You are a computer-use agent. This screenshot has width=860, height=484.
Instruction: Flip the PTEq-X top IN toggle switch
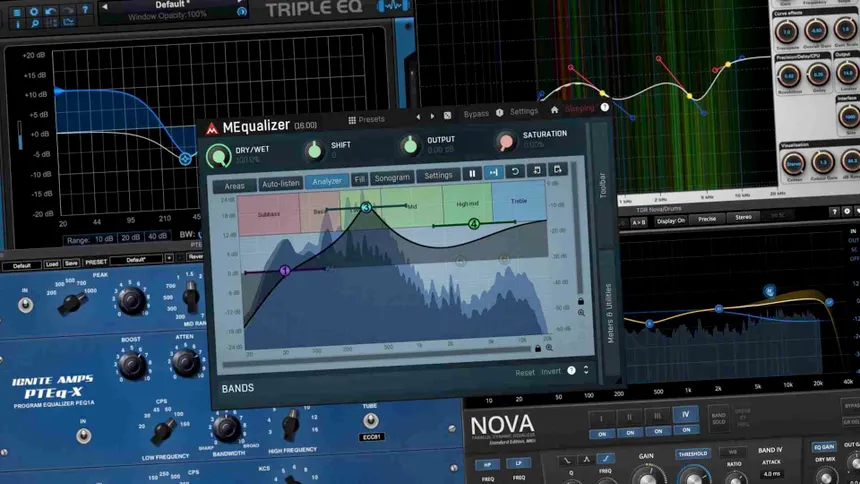(x=25, y=304)
